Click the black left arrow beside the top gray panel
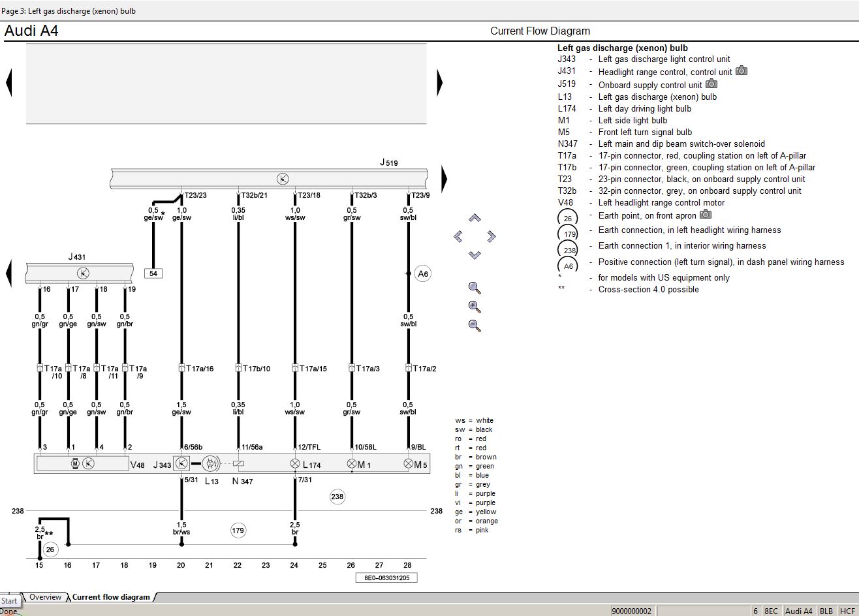859x616 pixels. pos(8,84)
